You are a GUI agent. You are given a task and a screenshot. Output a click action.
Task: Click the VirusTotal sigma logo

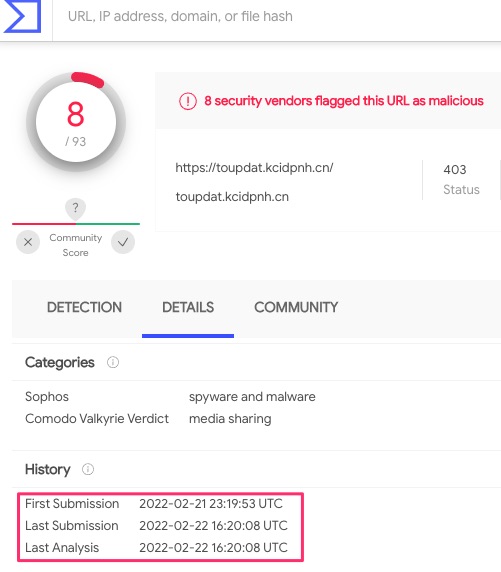coord(22,16)
